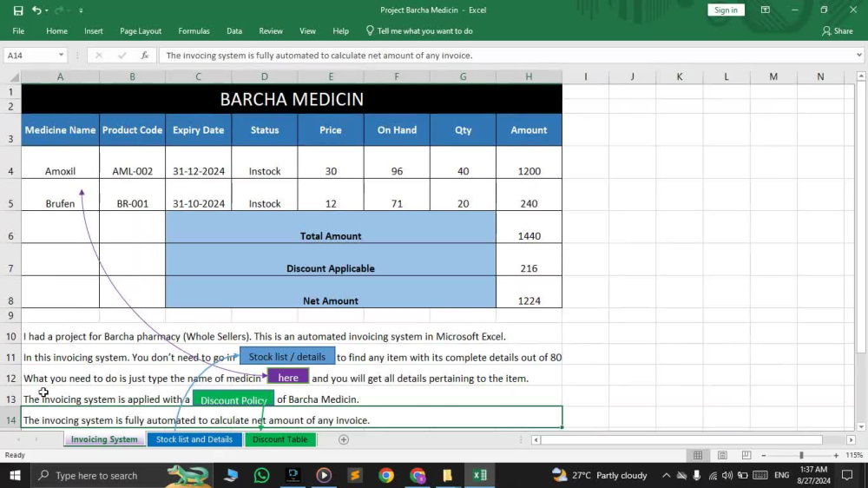Expand the formula bar with the chevron

click(859, 56)
